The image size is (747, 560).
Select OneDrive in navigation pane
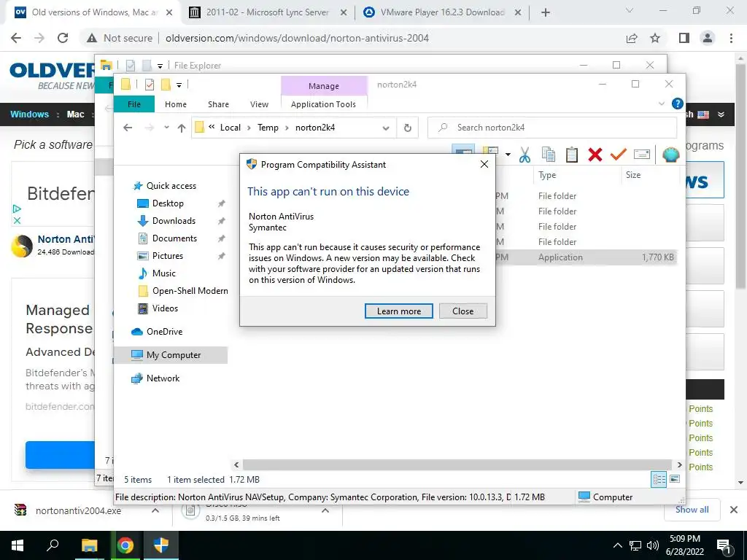pos(164,332)
